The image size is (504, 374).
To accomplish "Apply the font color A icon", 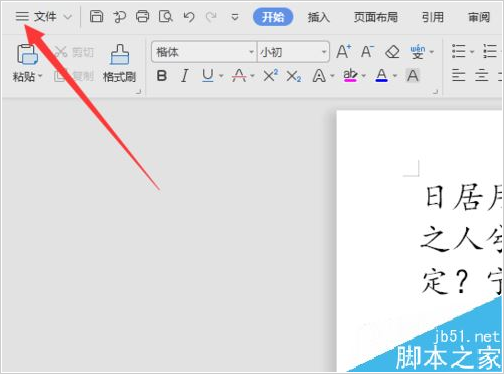I will 382,76.
